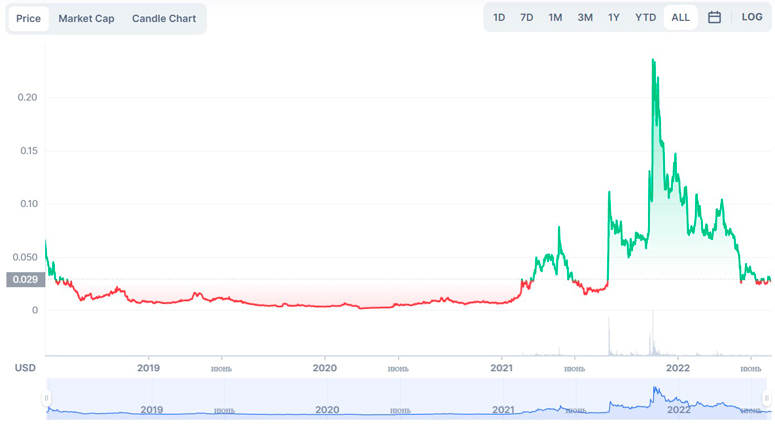Set chart range to 3M

click(x=585, y=18)
